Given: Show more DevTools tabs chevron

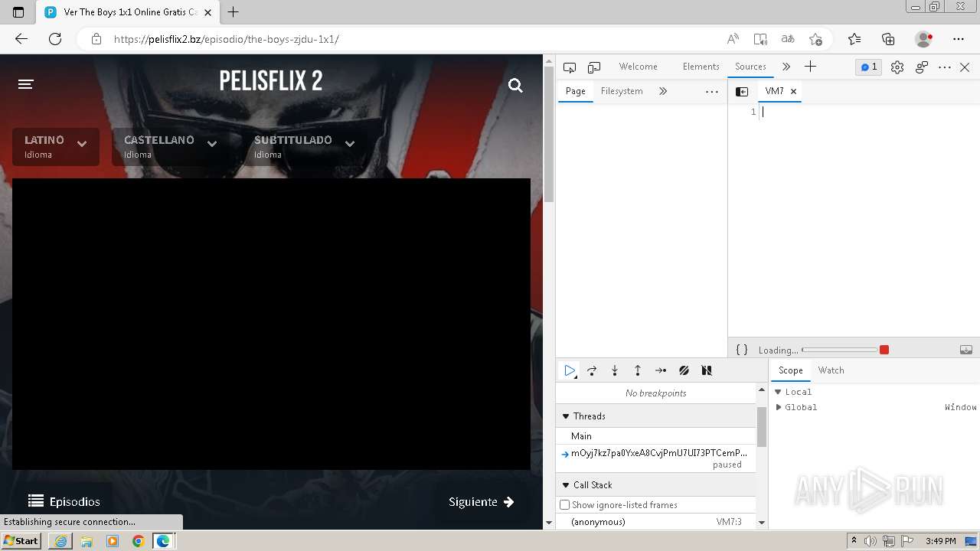Looking at the screenshot, I should click(786, 67).
